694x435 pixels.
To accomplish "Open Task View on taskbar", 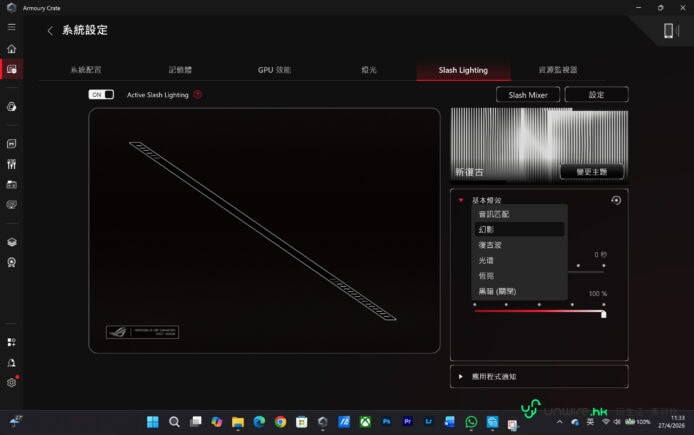I will (x=195, y=422).
